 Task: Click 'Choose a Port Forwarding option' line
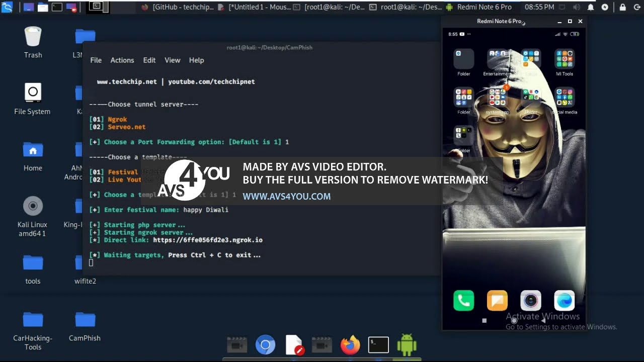coord(189,142)
